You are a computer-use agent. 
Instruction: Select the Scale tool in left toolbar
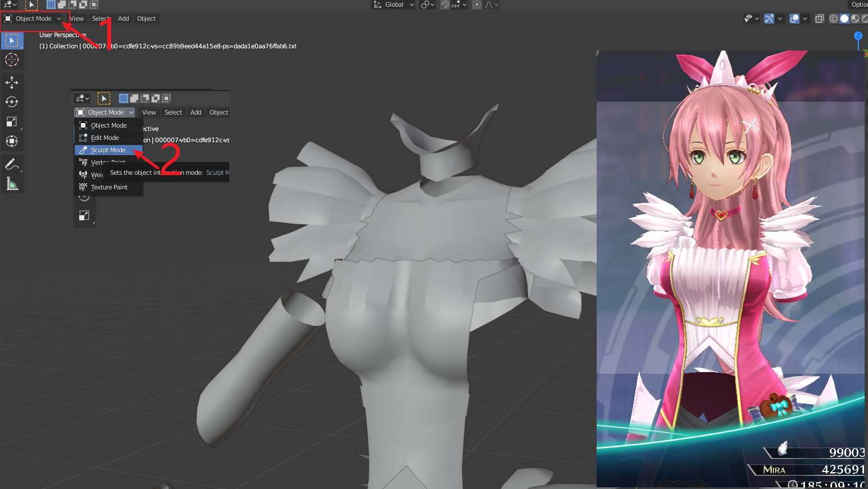click(12, 121)
